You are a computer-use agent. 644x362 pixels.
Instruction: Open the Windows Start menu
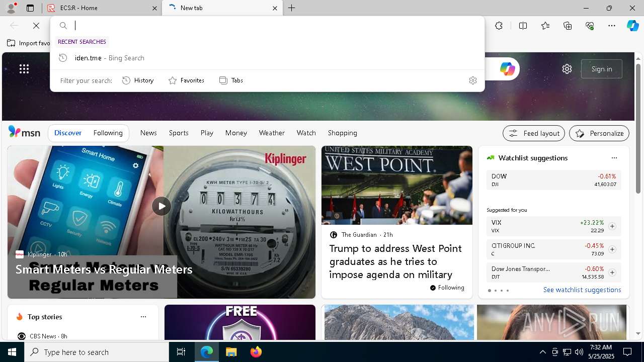pos(12,352)
